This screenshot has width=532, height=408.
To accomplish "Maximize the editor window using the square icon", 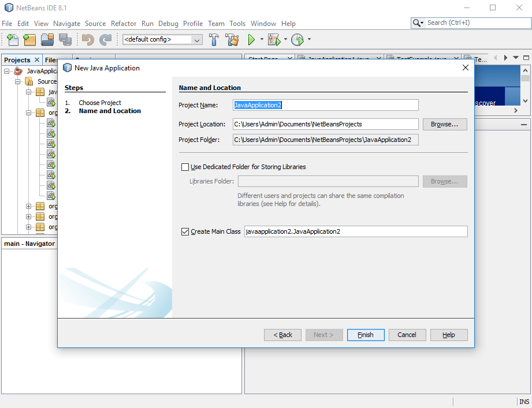I will [526, 58].
